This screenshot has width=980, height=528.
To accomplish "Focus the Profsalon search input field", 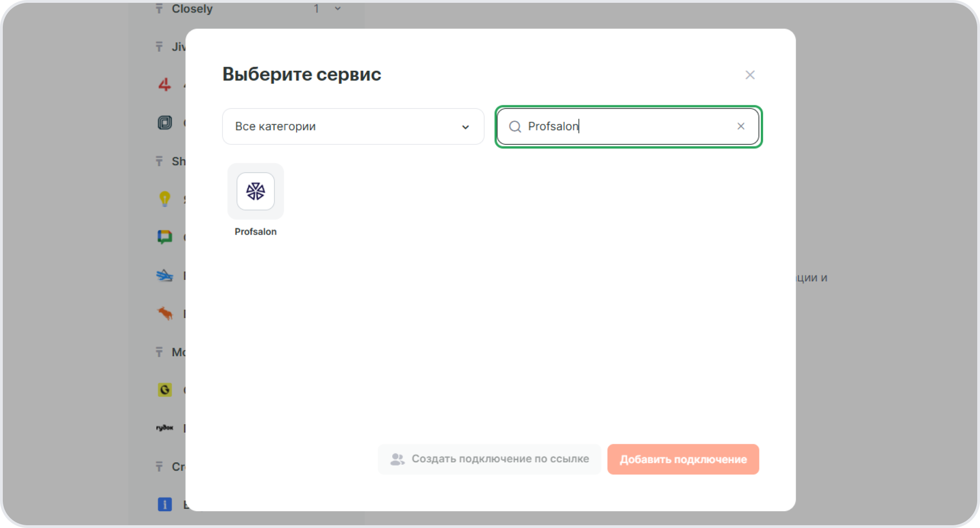I will 628,127.
